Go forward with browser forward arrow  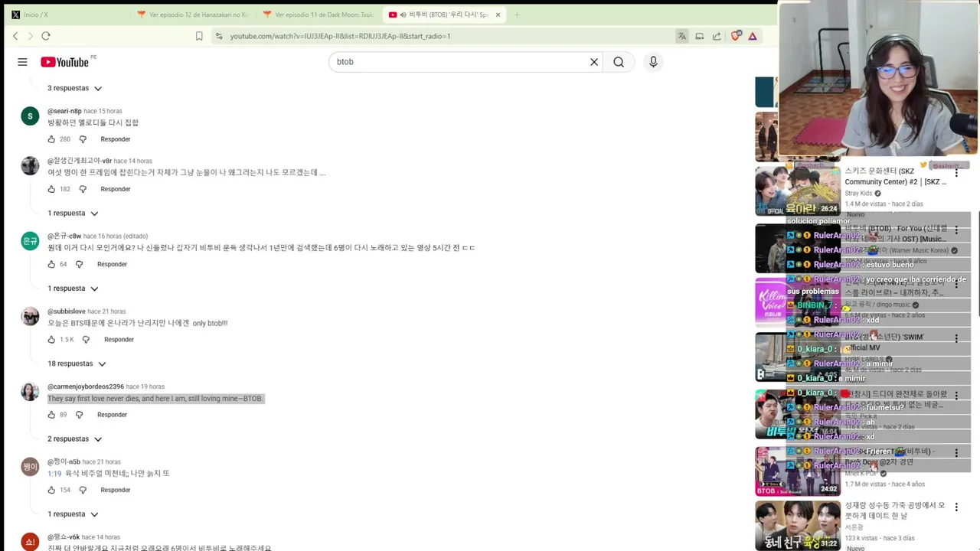(31, 36)
